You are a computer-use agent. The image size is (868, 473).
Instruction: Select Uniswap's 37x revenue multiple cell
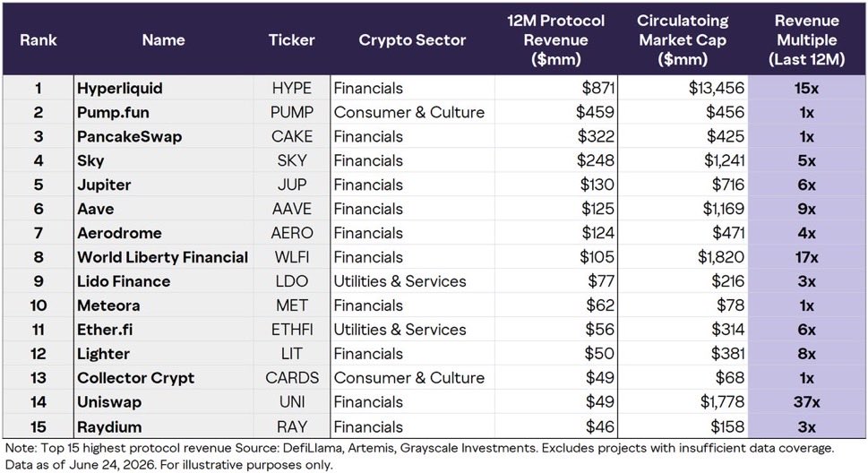tap(806, 402)
